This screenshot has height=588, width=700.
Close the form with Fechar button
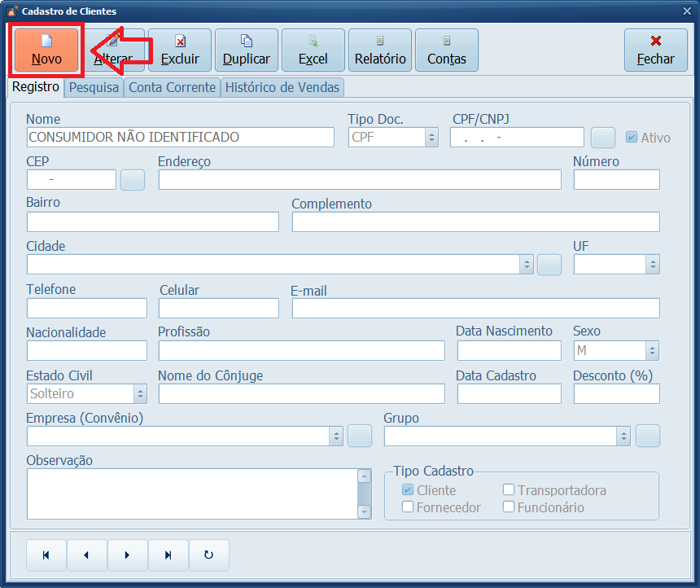coord(655,50)
